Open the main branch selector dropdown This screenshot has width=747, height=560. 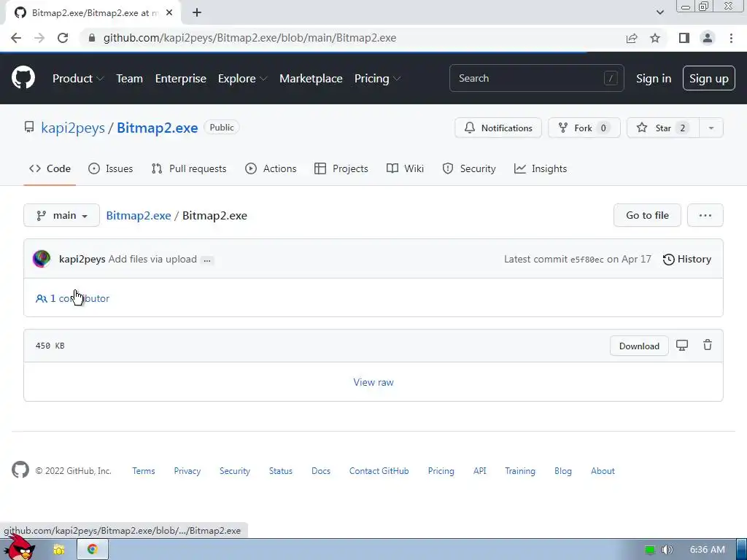(x=61, y=215)
